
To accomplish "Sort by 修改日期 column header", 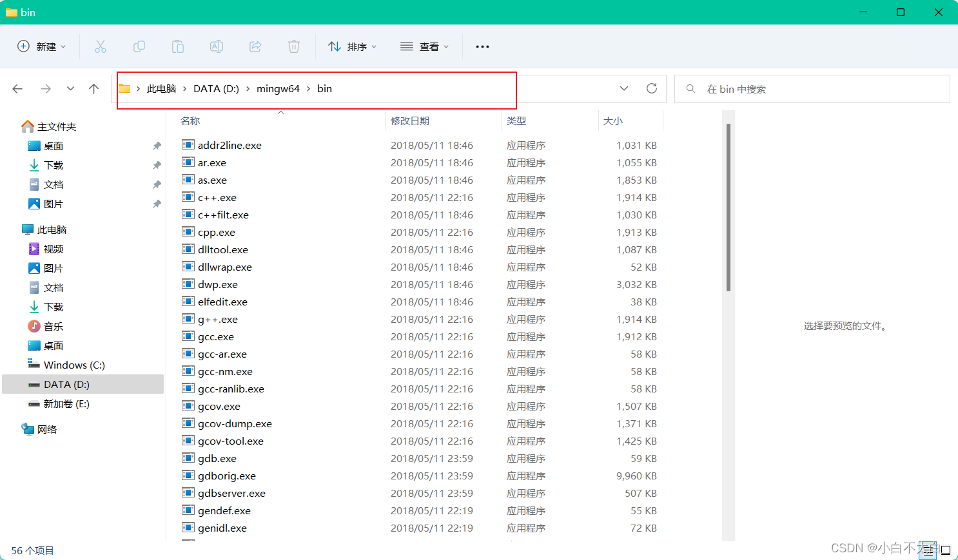I will click(410, 121).
